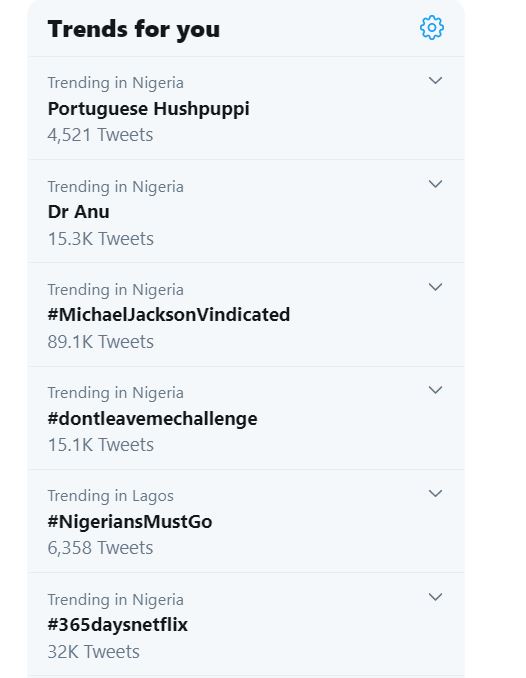526x678 pixels.
Task: Click the Trends for you heading
Action: pyautogui.click(x=134, y=29)
